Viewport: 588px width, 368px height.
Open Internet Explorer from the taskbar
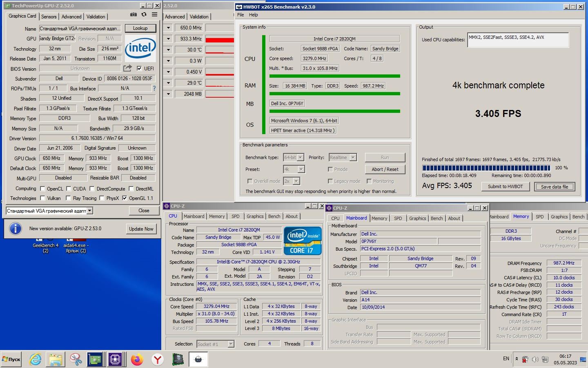(36, 359)
